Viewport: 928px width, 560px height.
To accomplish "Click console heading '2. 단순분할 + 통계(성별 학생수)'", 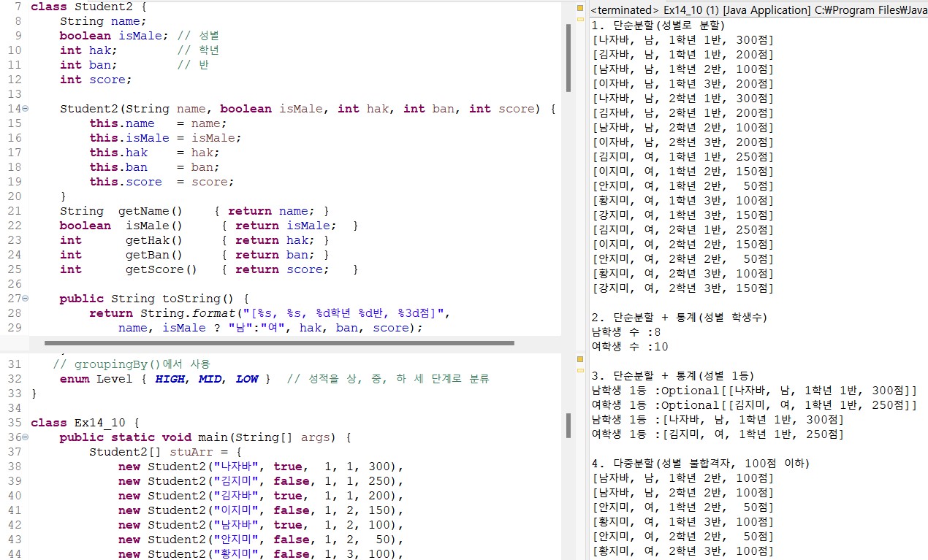I will (x=679, y=318).
